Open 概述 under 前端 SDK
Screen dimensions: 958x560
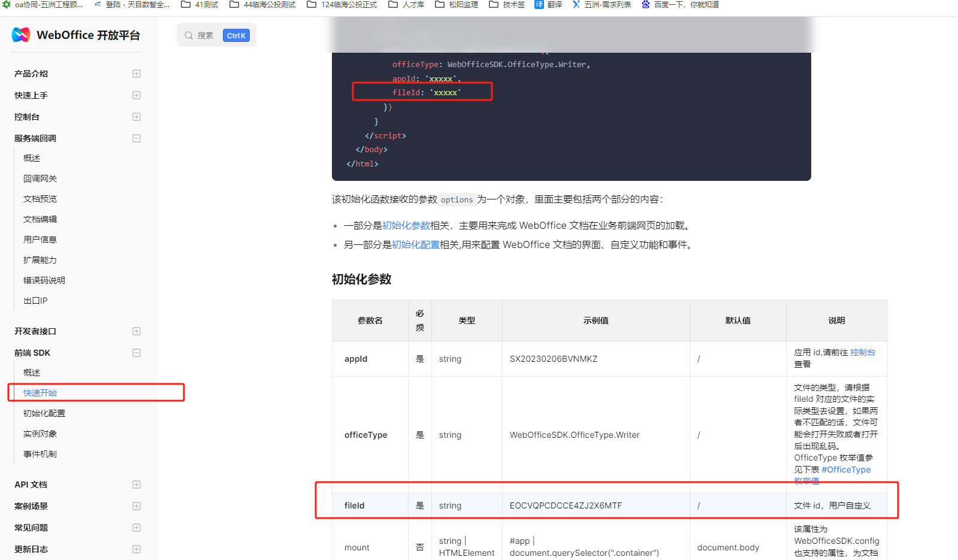point(32,373)
